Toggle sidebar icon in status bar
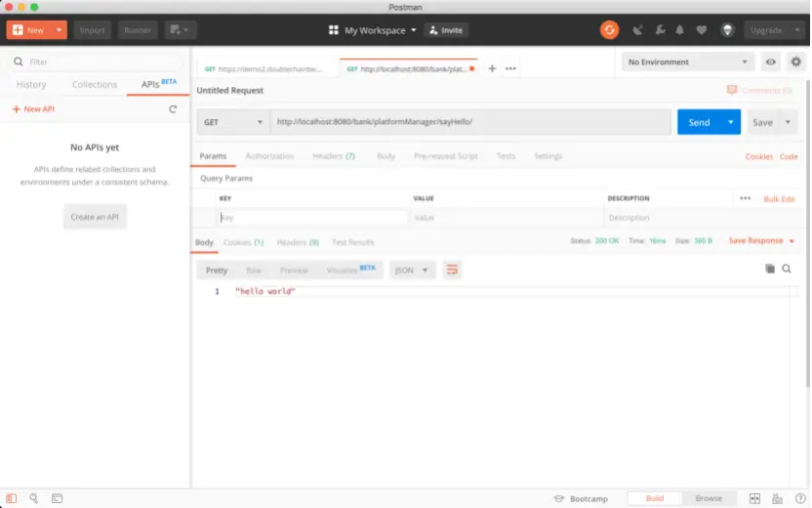This screenshot has height=508, width=812. [x=12, y=498]
